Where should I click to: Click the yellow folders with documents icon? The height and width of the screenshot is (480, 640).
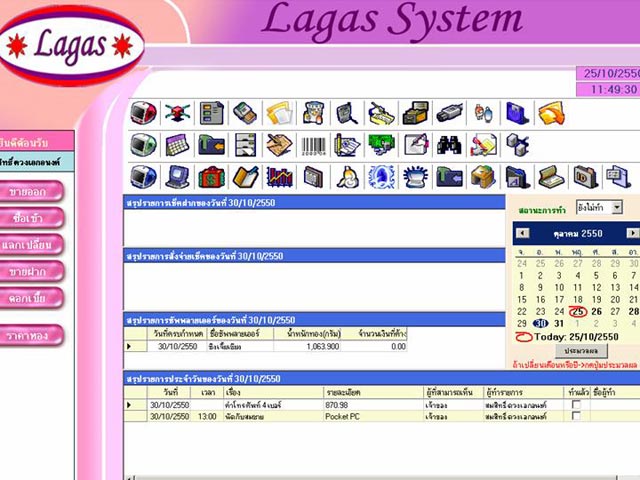click(x=280, y=113)
